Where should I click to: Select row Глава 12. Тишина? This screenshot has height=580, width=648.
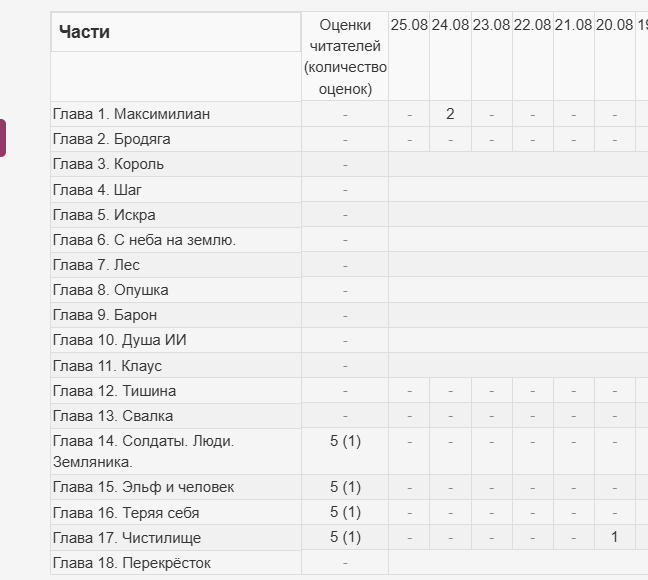(x=349, y=391)
